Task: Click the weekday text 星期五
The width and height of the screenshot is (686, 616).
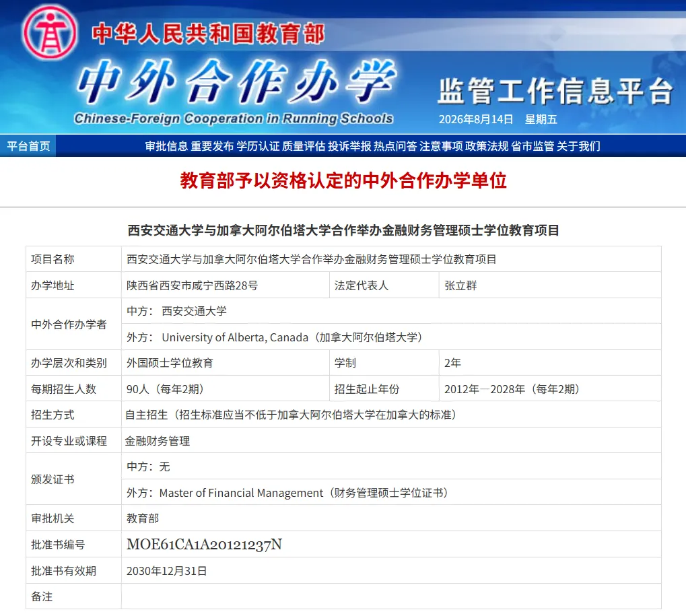Action: (541, 119)
